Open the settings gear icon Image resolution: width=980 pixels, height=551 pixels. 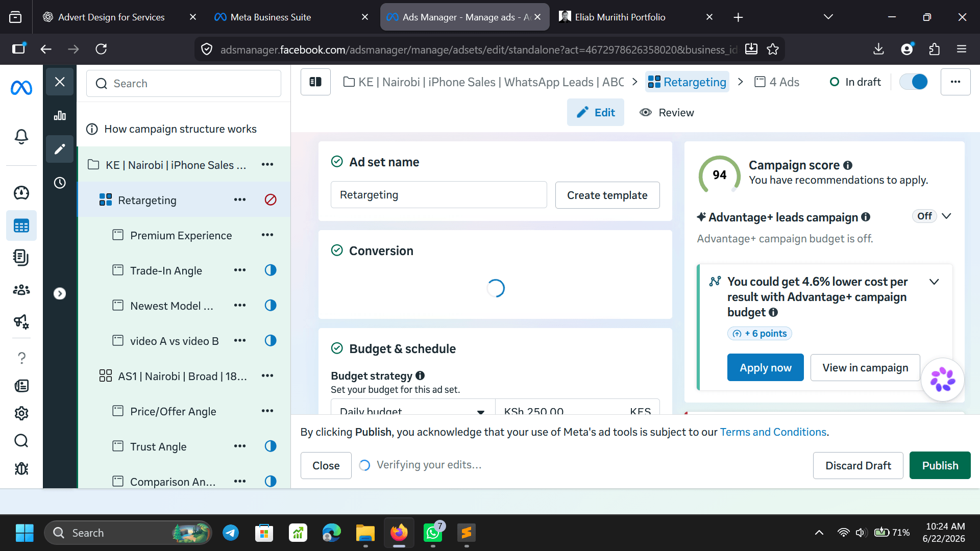coord(21,413)
